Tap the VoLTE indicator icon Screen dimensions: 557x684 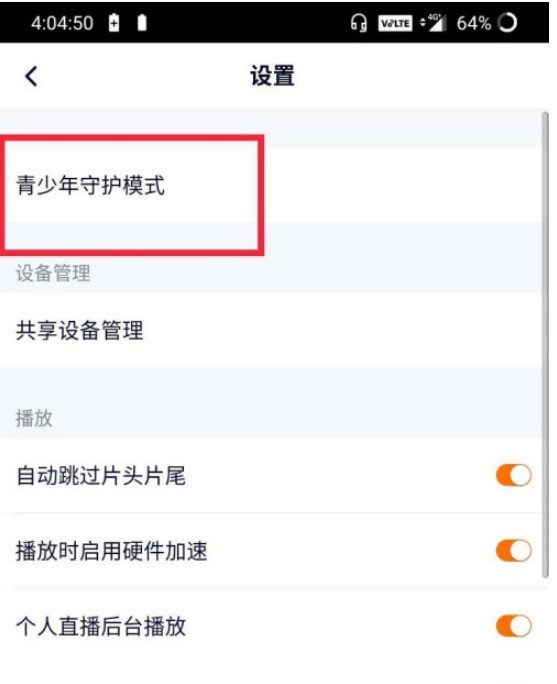click(x=395, y=23)
